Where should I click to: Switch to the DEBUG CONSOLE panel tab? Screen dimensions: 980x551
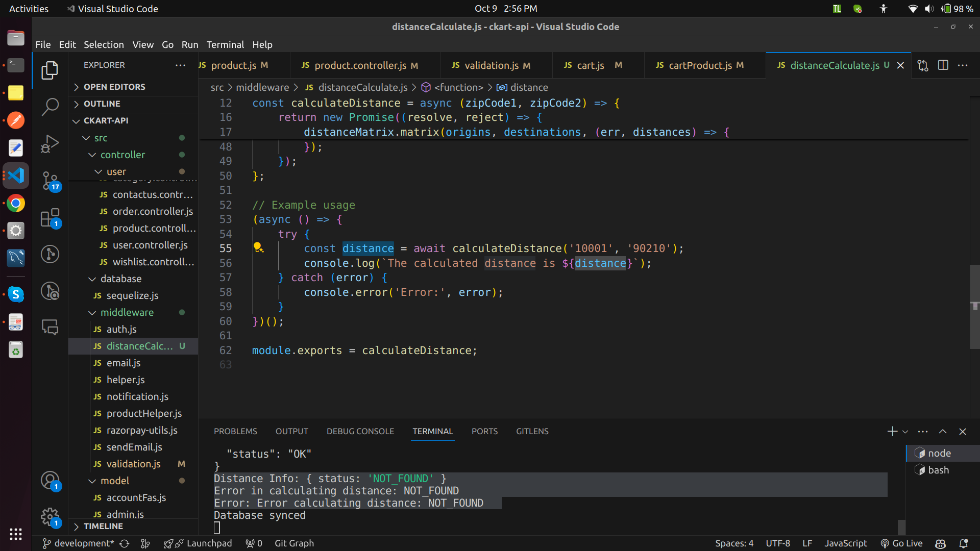point(360,431)
